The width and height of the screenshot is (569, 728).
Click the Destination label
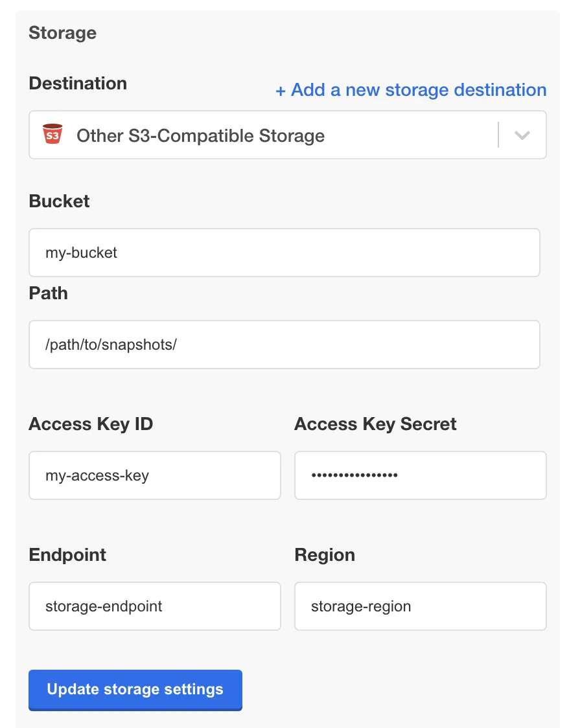pyautogui.click(x=78, y=84)
